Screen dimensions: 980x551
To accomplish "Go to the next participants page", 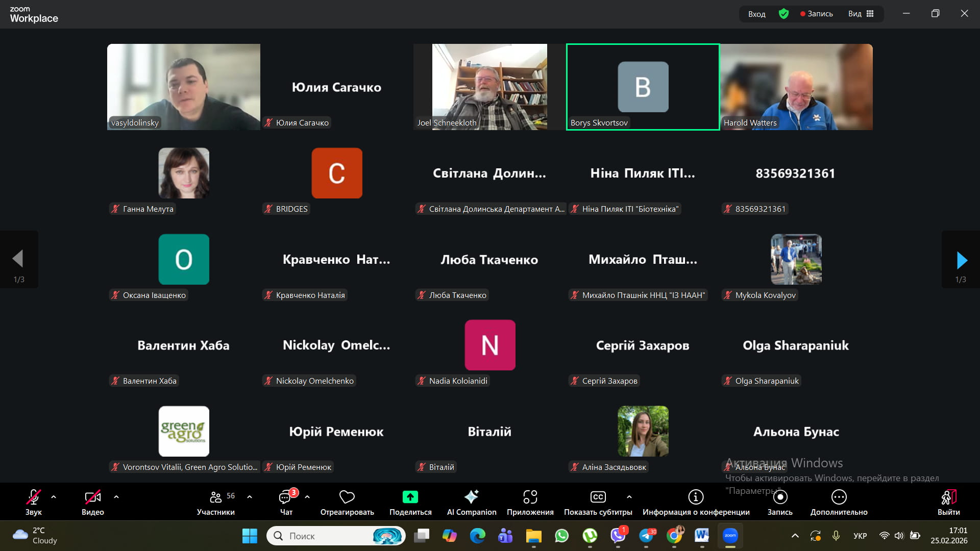I will [x=961, y=260].
